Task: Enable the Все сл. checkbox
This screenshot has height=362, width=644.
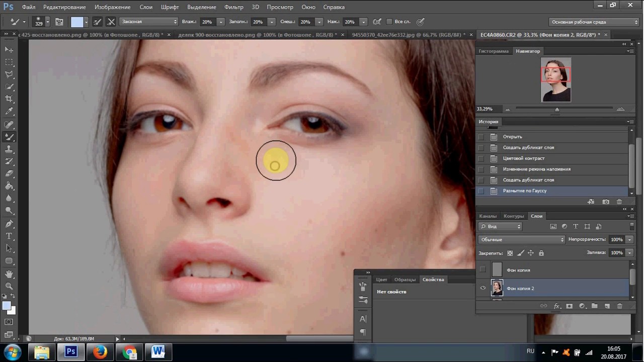Action: 389,22
